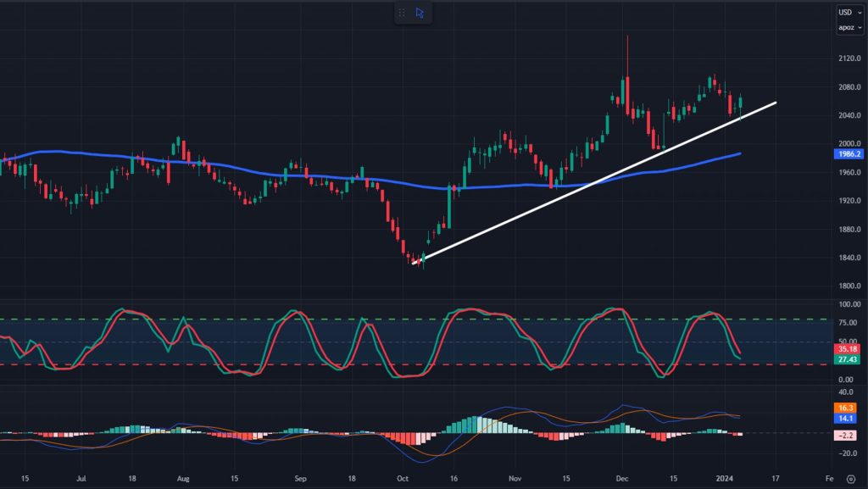Click the Oct label on time axis
The width and height of the screenshot is (868, 489).
pyautogui.click(x=402, y=478)
